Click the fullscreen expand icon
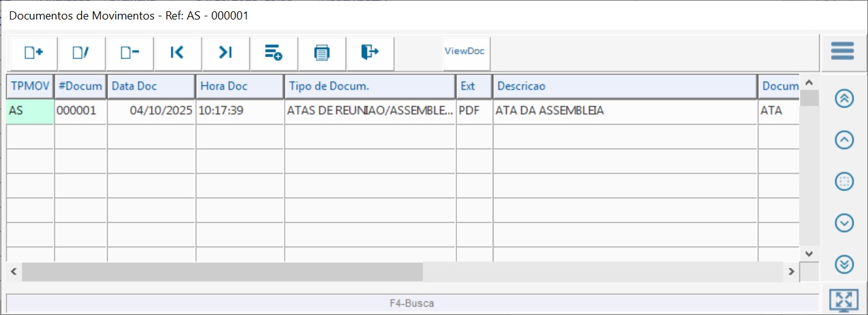868x315 pixels. pyautogui.click(x=843, y=301)
